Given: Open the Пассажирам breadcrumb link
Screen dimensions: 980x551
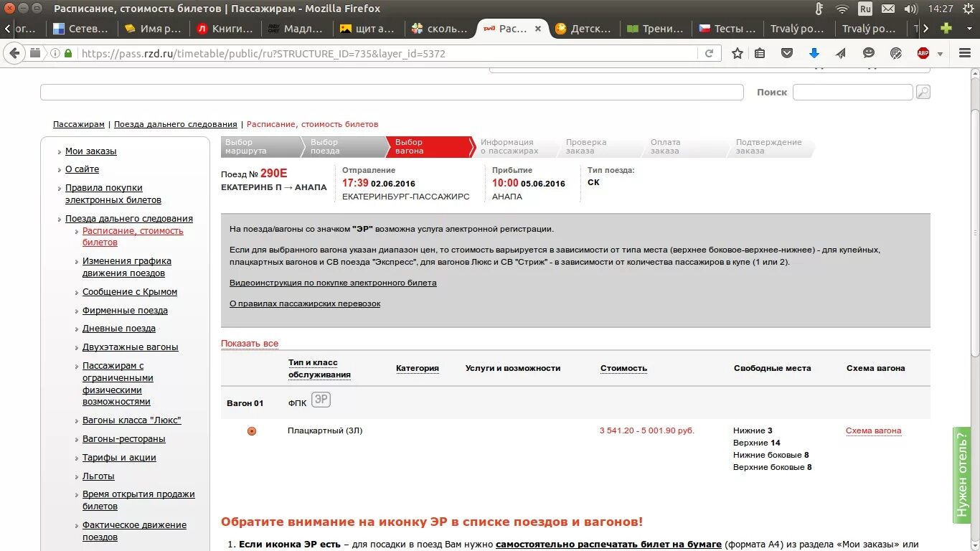Looking at the screenshot, I should point(79,124).
